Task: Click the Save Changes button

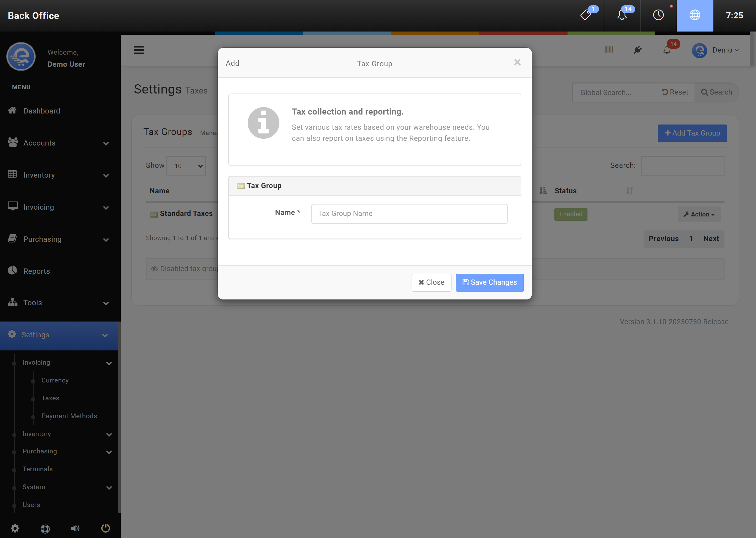Action: tap(489, 282)
